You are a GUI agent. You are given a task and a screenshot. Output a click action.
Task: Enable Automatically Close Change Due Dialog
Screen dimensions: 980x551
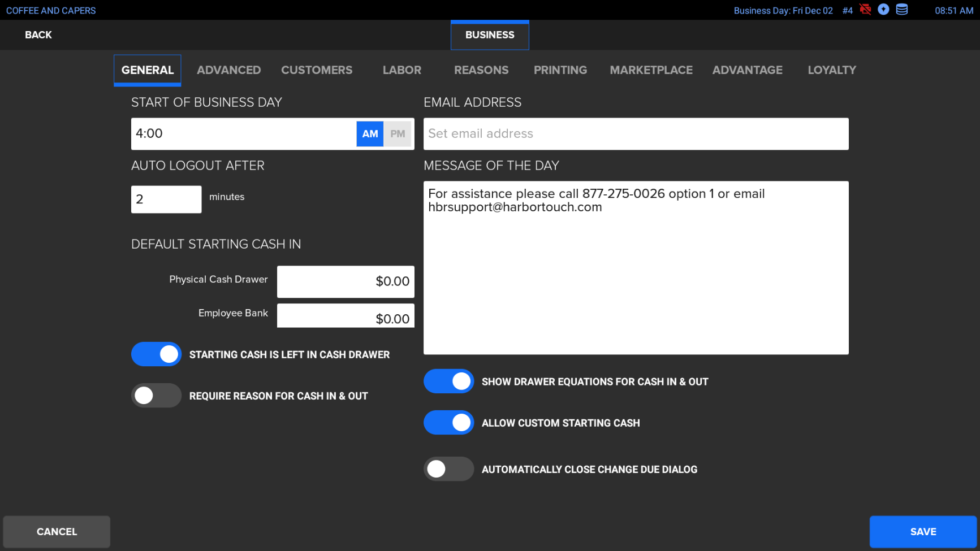tap(449, 469)
